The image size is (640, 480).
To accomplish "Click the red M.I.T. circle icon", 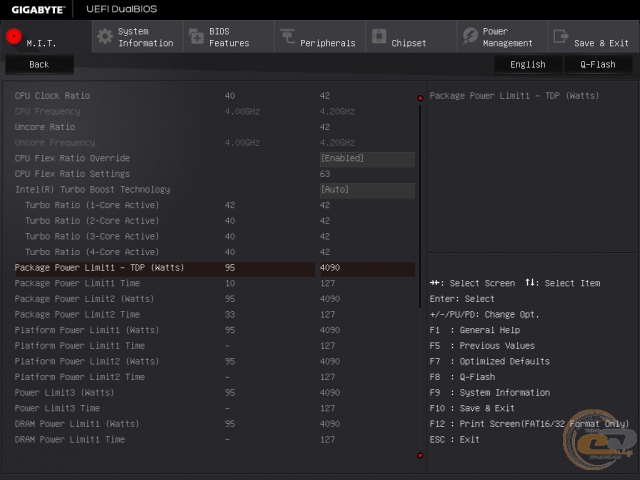I will pos(14,36).
